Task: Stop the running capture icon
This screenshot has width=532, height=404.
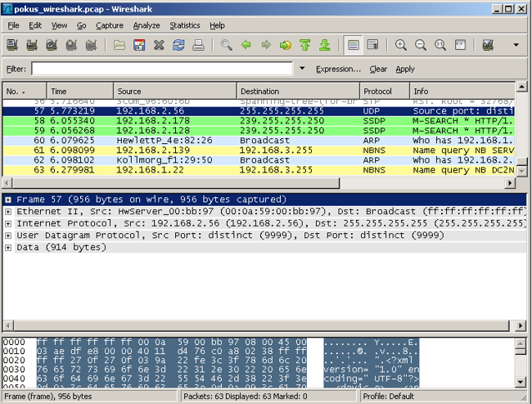Action: [71, 45]
